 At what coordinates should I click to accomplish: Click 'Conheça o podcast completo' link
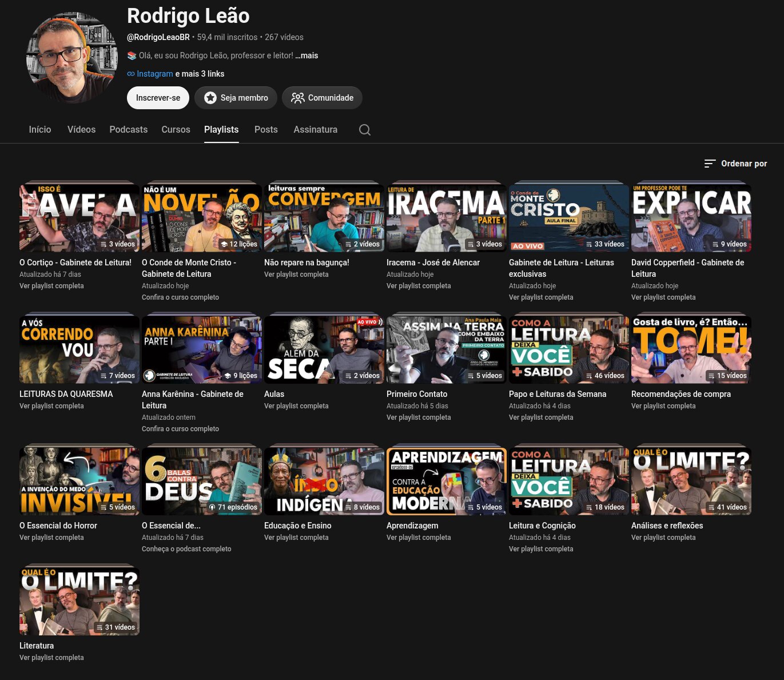click(x=186, y=549)
